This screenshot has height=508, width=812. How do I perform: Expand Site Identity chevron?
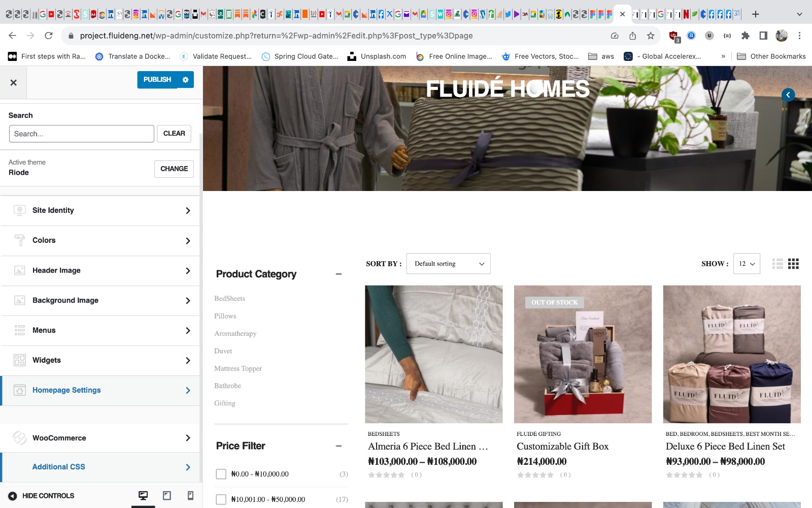click(188, 210)
